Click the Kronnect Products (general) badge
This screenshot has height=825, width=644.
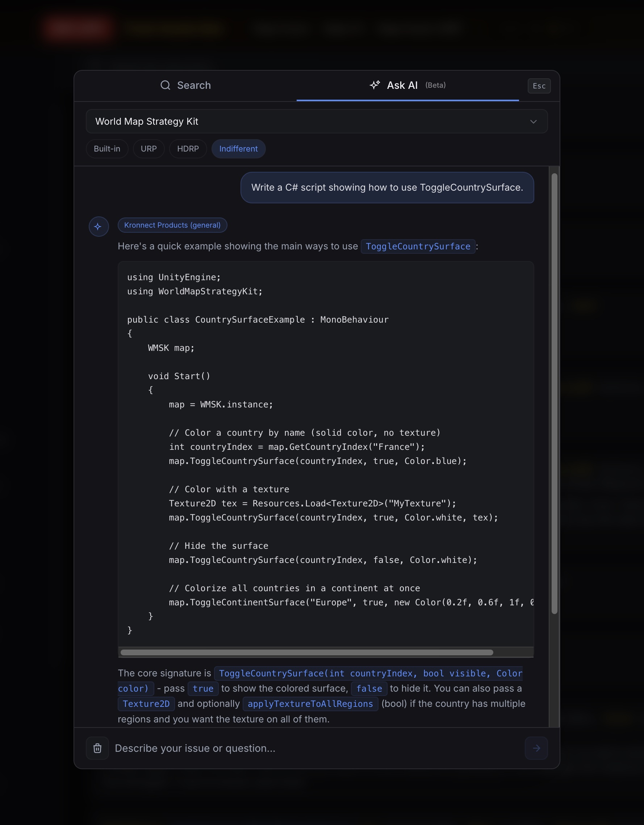(x=172, y=225)
